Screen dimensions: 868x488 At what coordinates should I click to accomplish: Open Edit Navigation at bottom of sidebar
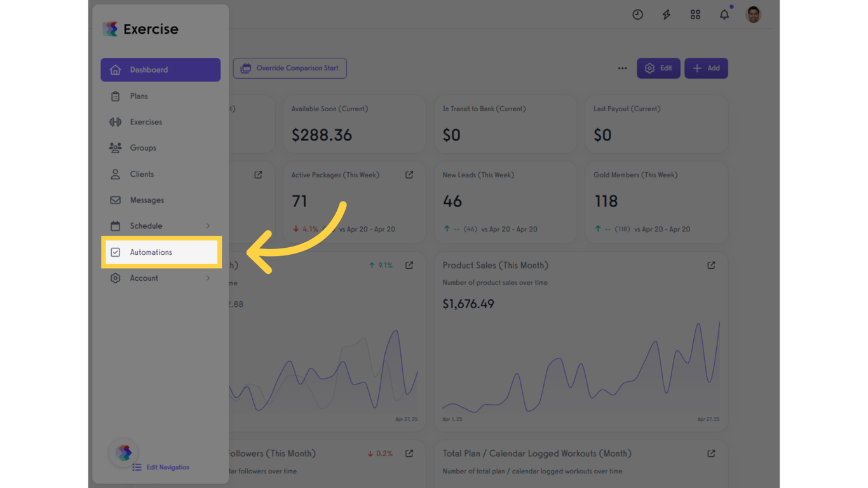161,467
